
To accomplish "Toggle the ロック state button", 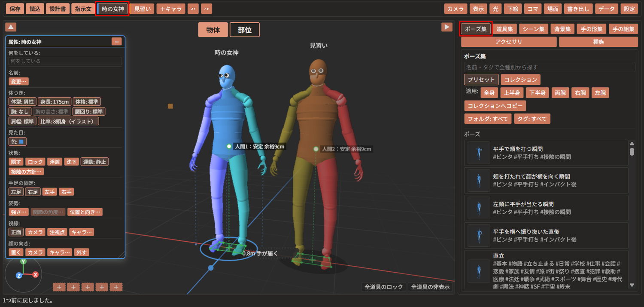I will coord(35,162).
